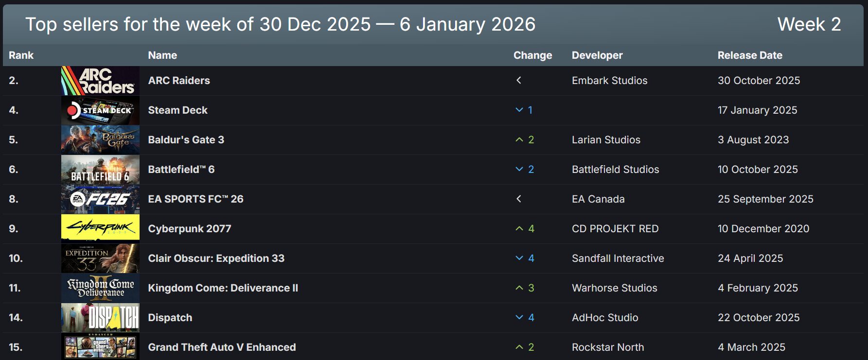
Task: Click the ARC Raiders change arrow icon
Action: pyautogui.click(x=519, y=81)
